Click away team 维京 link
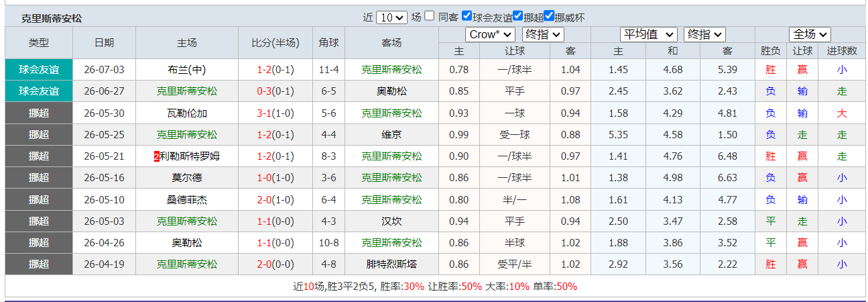The height and width of the screenshot is (302, 868). (x=392, y=134)
